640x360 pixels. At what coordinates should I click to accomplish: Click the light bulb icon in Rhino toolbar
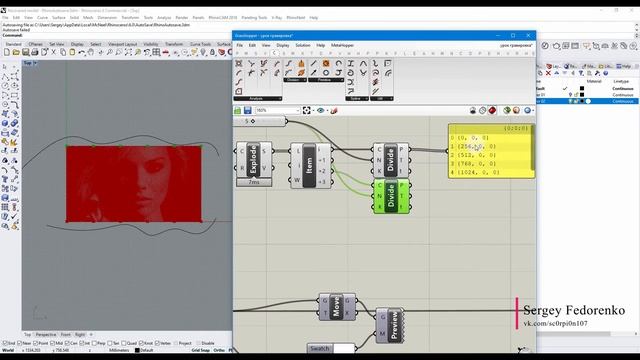click(203, 52)
